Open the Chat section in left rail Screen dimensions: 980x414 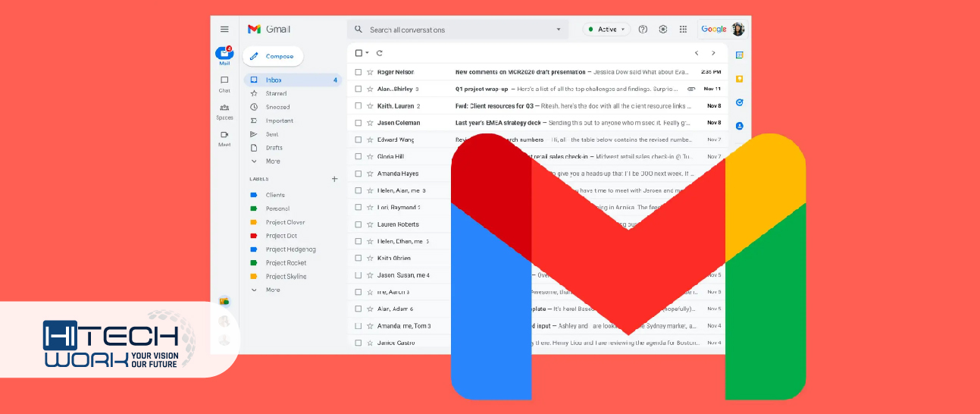224,83
